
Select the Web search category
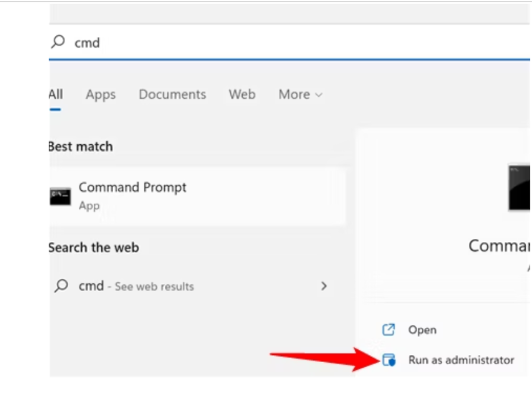point(242,94)
